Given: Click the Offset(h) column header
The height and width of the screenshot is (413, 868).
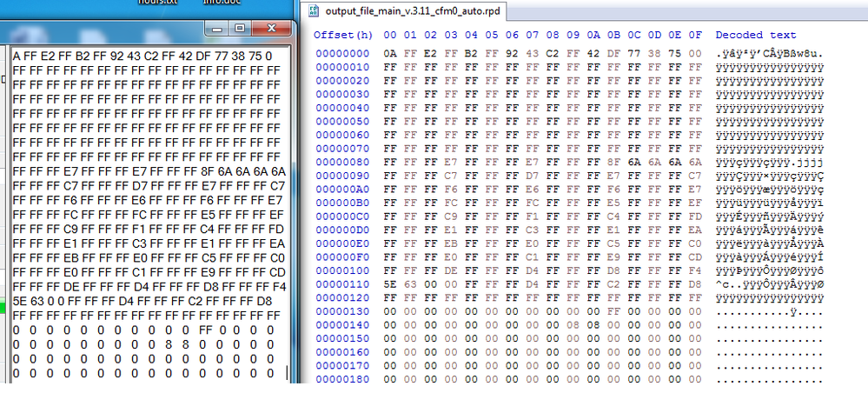Looking at the screenshot, I should click(x=343, y=35).
